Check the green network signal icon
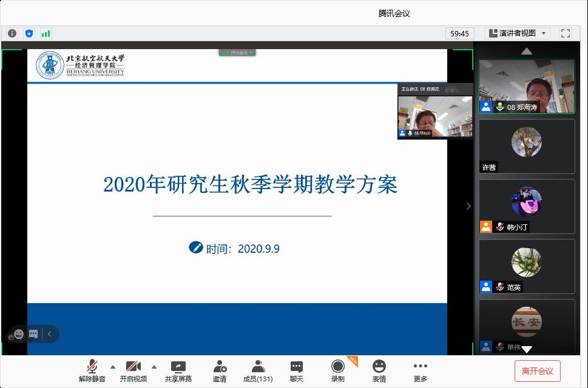This screenshot has width=588, height=388. point(46,33)
